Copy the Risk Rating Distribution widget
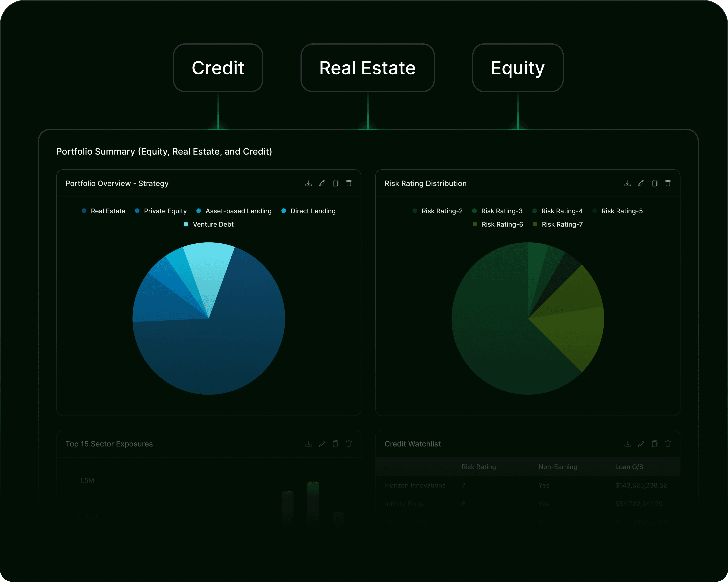 654,183
